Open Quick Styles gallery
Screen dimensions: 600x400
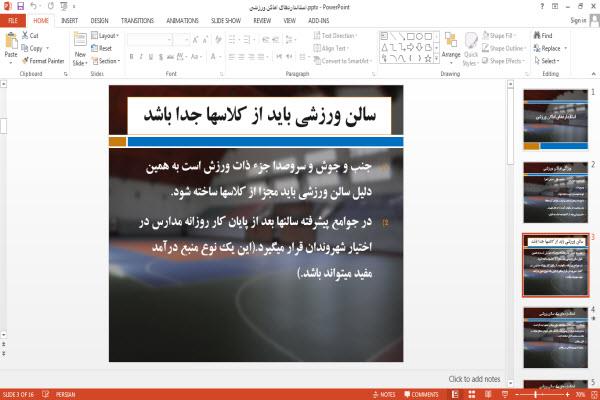[x=471, y=49]
